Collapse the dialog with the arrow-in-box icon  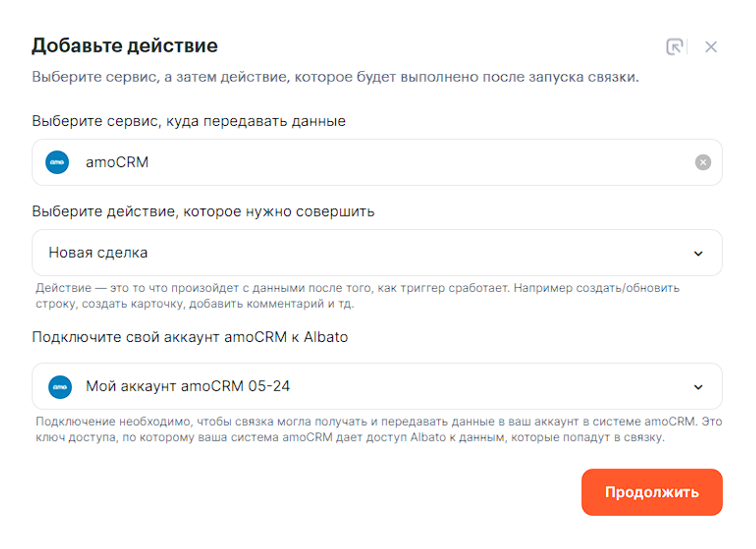(x=675, y=47)
